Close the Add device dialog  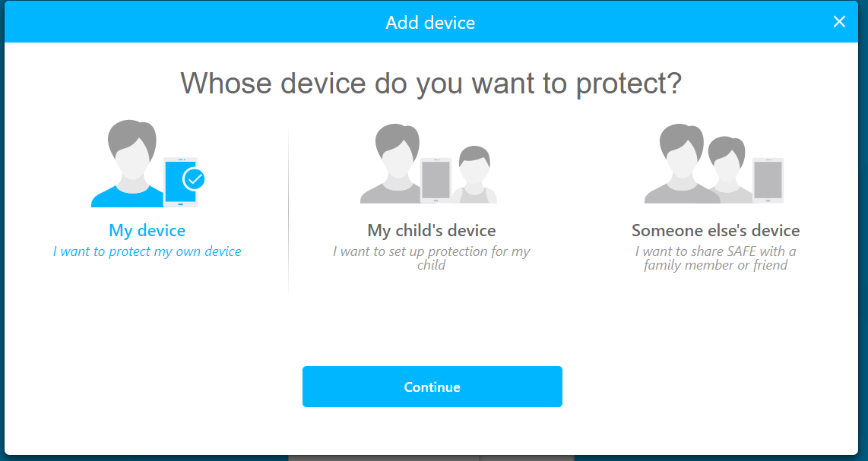pos(839,22)
